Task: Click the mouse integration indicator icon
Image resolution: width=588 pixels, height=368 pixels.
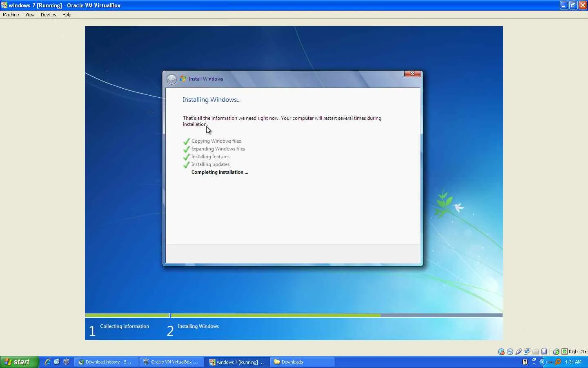Action: [556, 352]
